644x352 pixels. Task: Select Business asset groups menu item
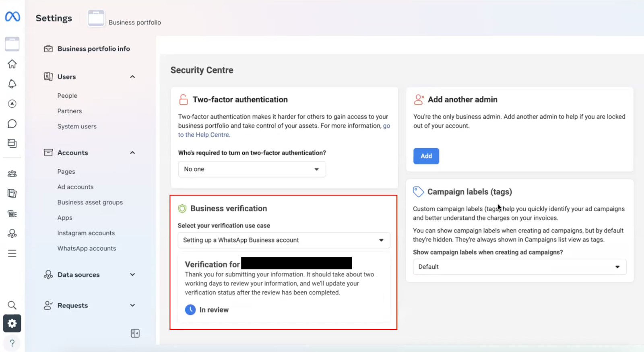tap(90, 202)
